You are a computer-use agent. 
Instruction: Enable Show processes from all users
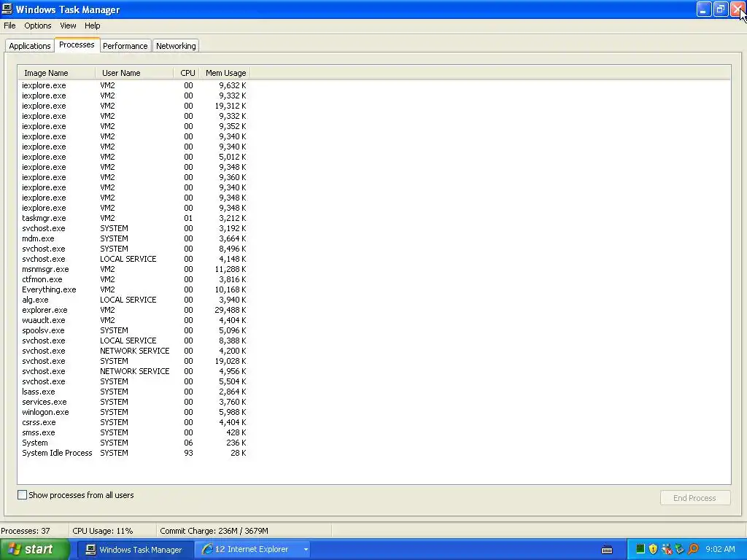click(x=22, y=495)
